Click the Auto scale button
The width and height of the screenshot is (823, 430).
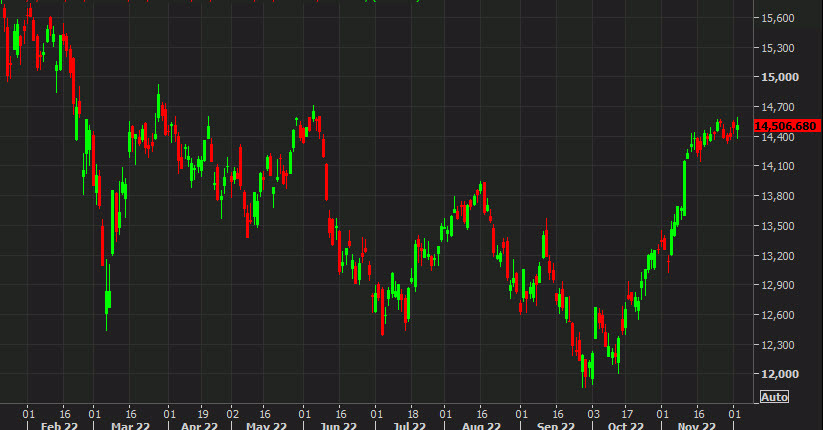774,397
